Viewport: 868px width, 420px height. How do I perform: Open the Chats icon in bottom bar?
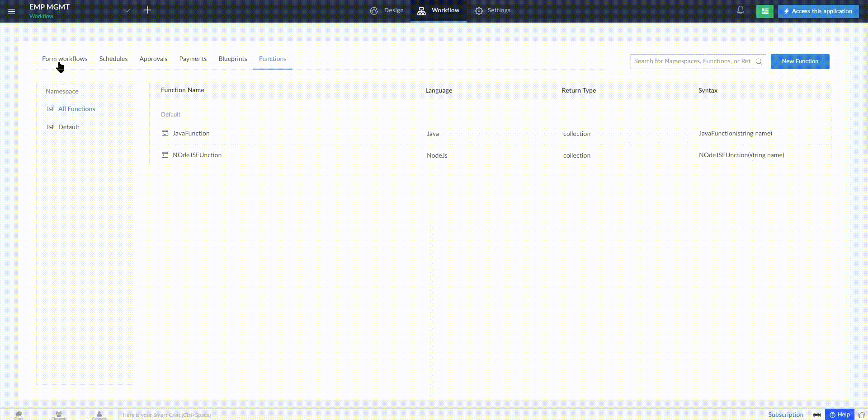click(19, 415)
